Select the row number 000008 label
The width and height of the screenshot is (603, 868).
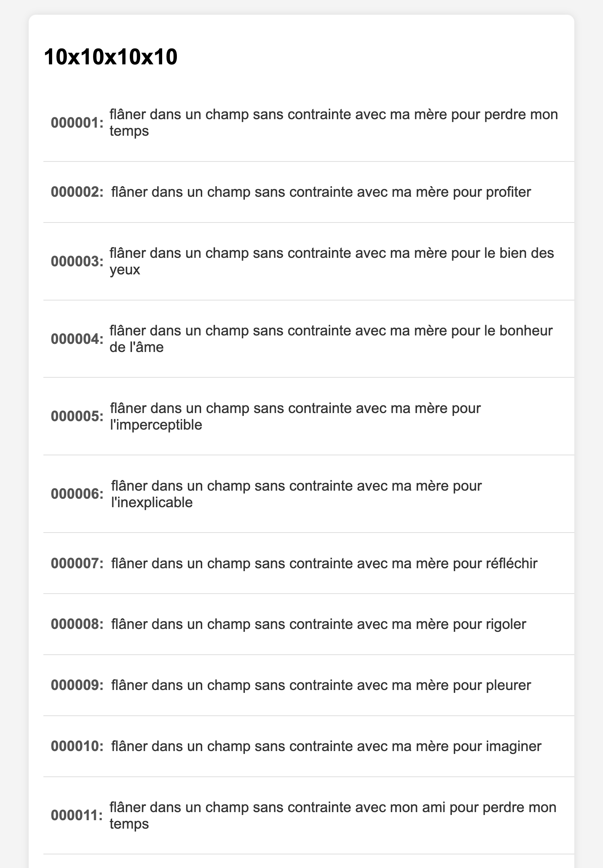coord(77,624)
